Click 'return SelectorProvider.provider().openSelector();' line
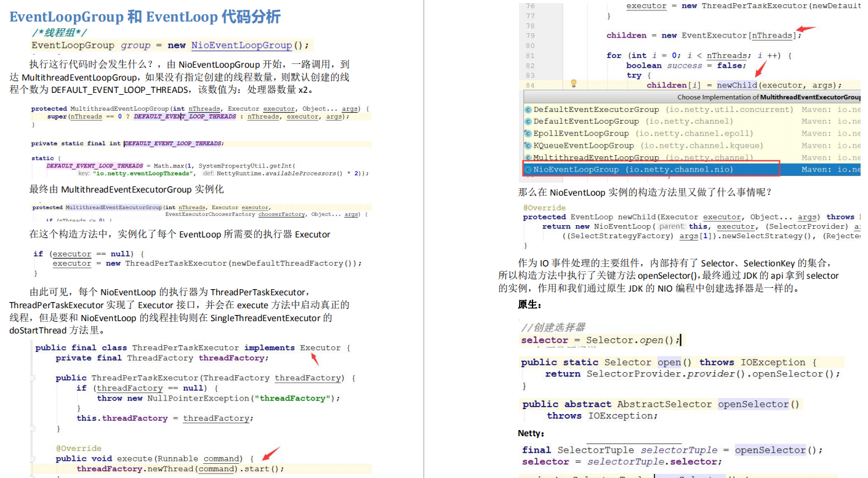The image size is (868, 478). tap(693, 374)
